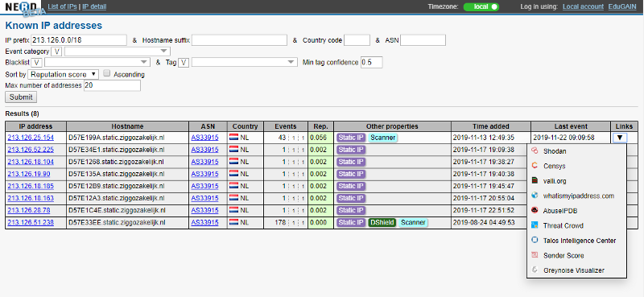Log in using Local account link
Screen dimensions: 644x297
(x=583, y=6)
